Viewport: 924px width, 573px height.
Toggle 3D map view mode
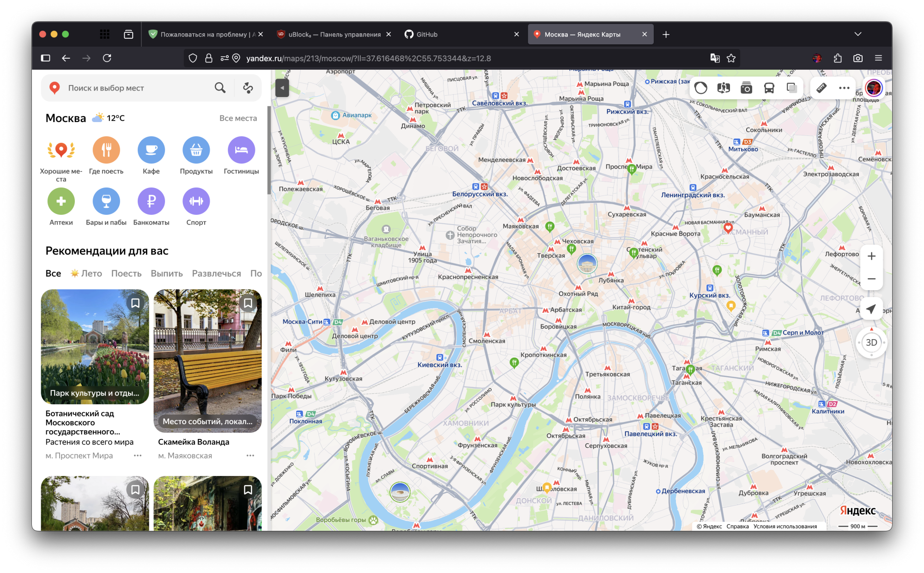pyautogui.click(x=871, y=342)
